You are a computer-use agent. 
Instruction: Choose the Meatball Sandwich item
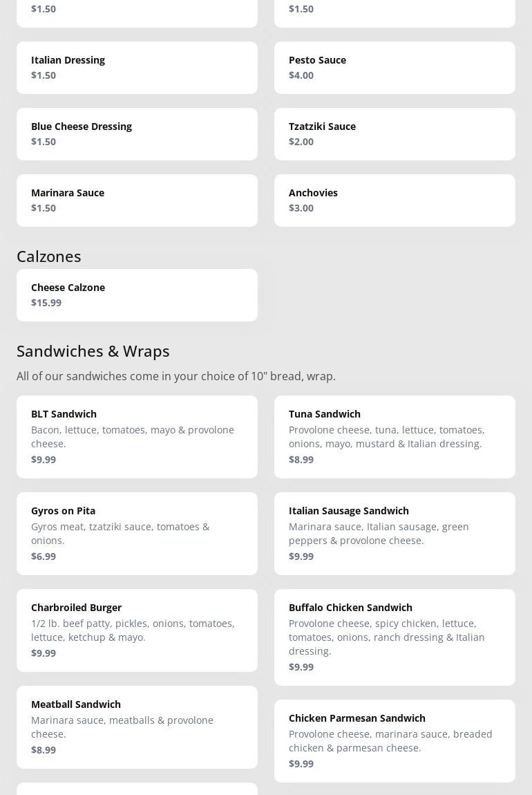click(x=137, y=727)
